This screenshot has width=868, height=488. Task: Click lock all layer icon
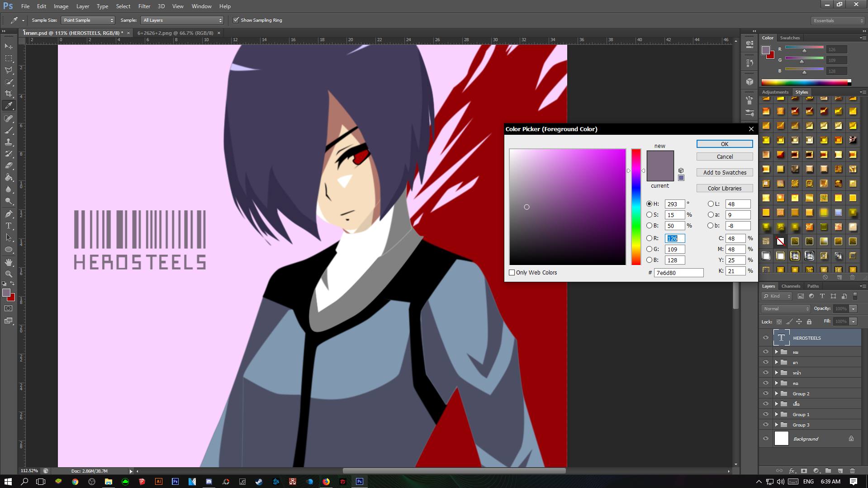point(809,322)
